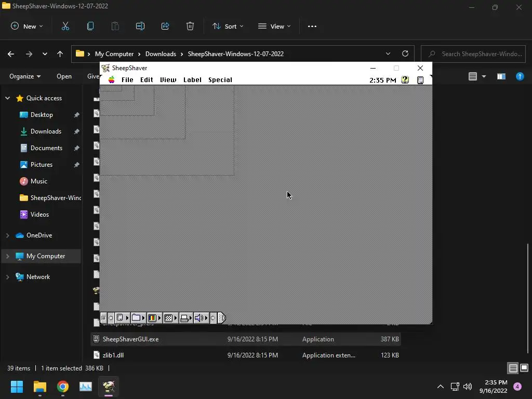This screenshot has height=399, width=532.
Task: Open the monitor resolution Control Strip module
Action: [x=170, y=318]
